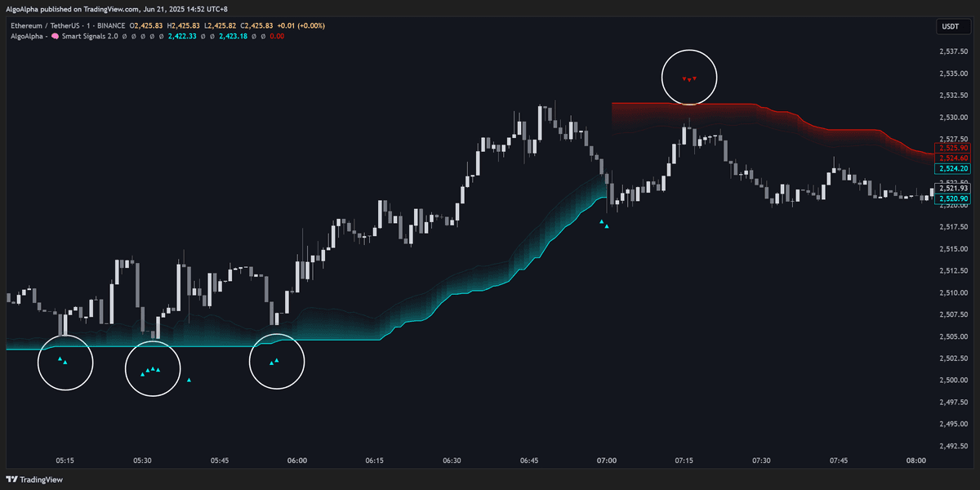Click the buy arrow inside the circle near 06:00
The width and height of the screenshot is (980, 490).
[274, 360]
